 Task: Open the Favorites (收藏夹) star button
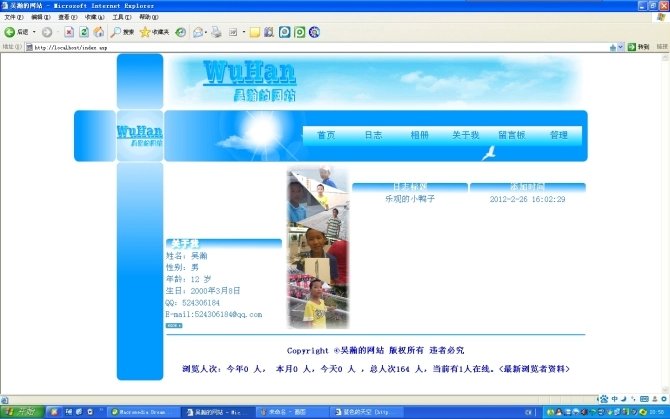point(153,32)
